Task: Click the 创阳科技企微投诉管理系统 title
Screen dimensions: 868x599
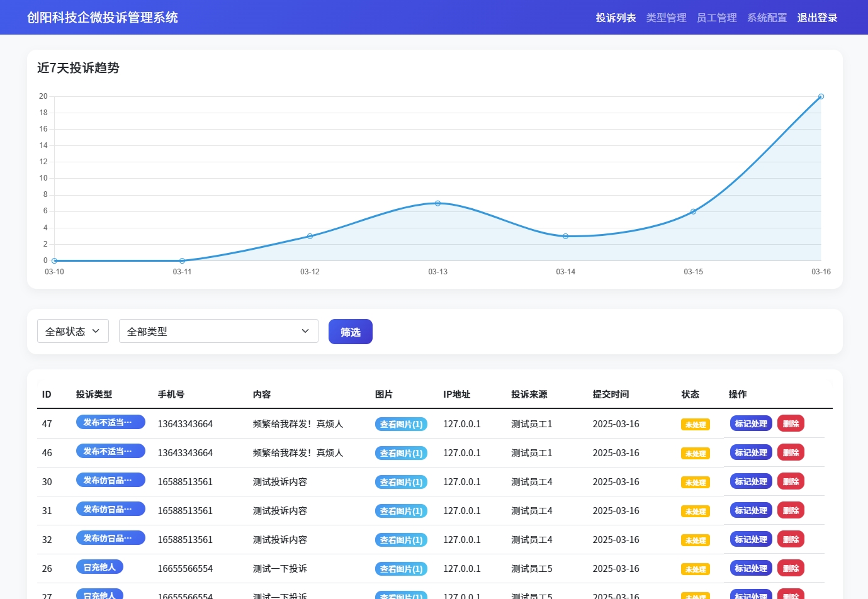Action: click(103, 18)
